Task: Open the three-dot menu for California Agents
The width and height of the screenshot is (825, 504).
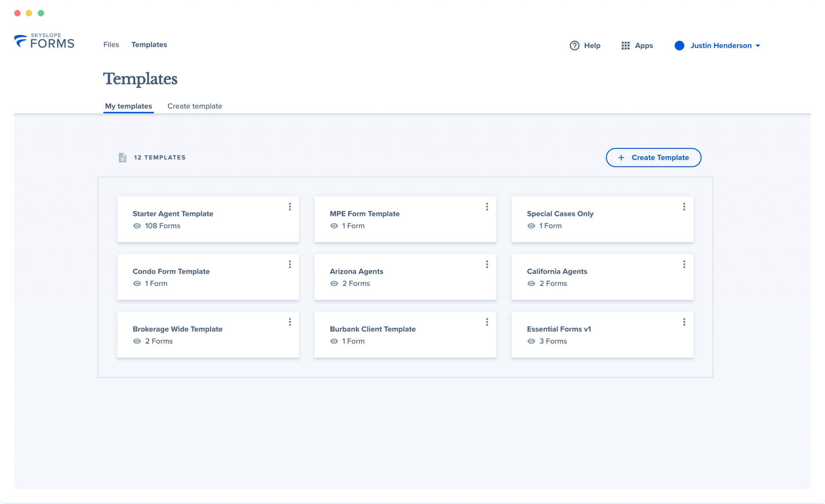Action: [684, 264]
